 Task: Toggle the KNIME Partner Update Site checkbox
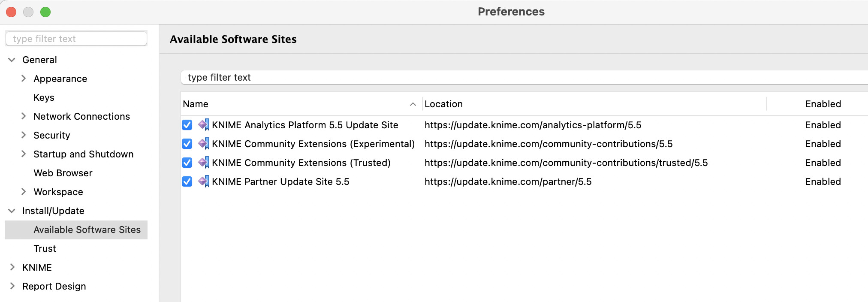[187, 181]
